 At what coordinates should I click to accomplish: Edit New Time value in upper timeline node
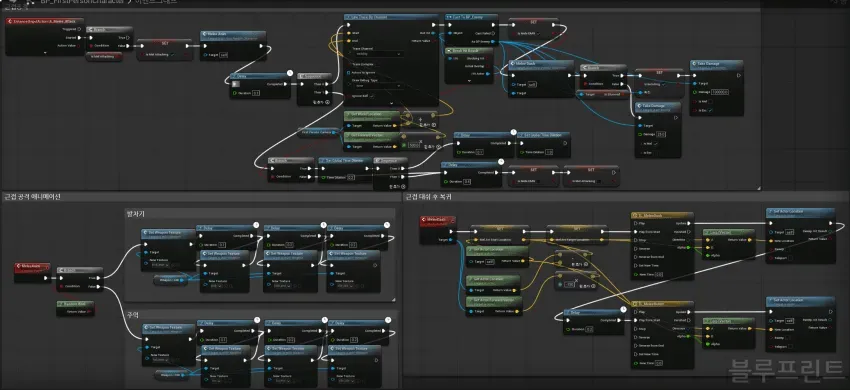(x=658, y=274)
